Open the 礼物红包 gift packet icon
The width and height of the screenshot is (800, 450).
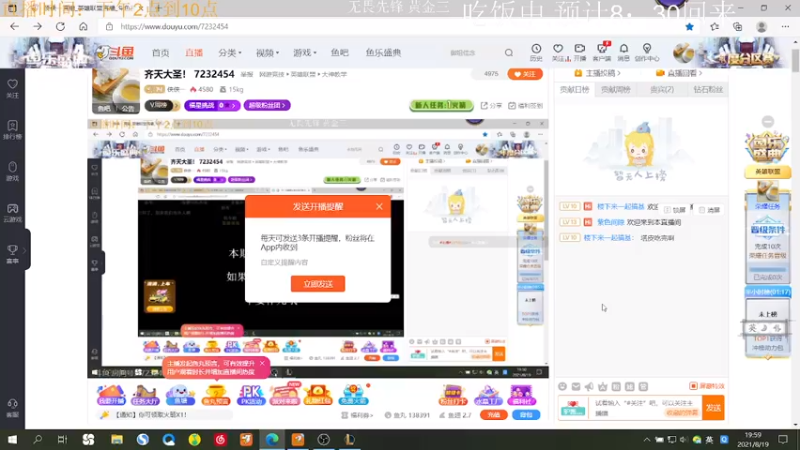click(x=318, y=394)
